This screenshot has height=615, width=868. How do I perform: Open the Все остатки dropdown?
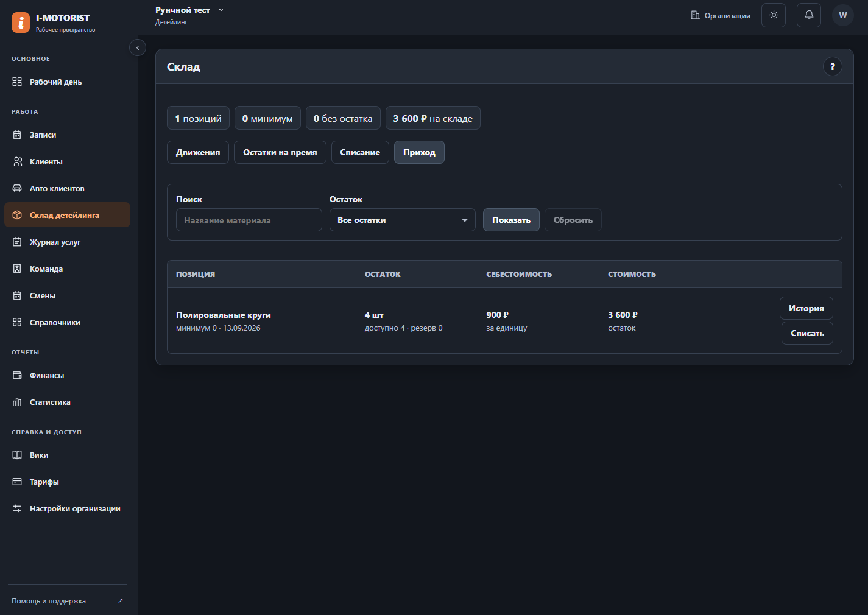point(403,220)
